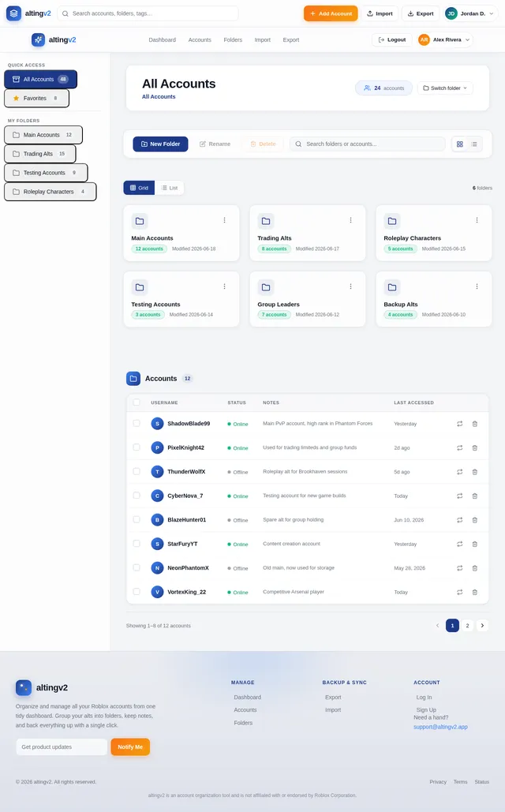Click the switch icon for PixelKnight42 row
Screen dimensions: 505x812
[459, 448]
